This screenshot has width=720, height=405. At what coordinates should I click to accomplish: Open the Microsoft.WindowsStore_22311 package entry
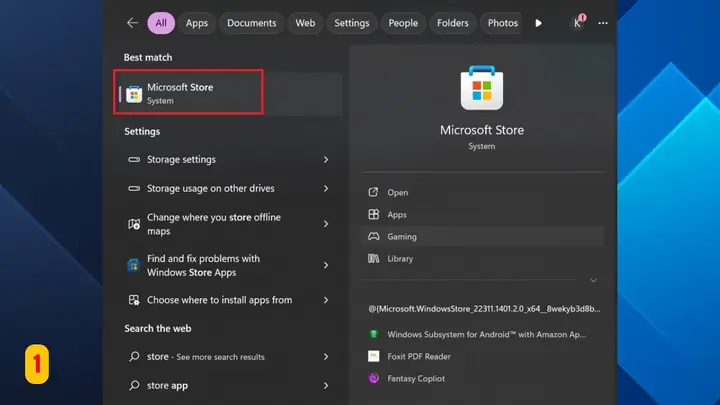[484, 309]
